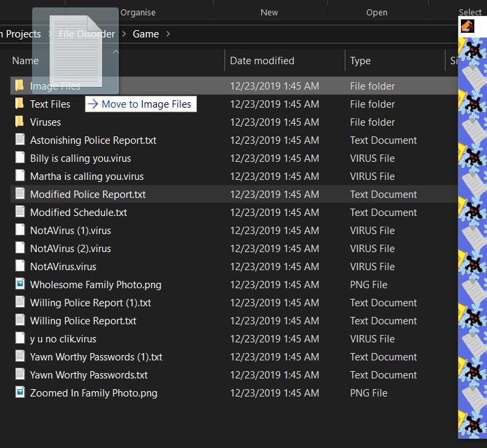Click the Willing Police Report (1).txt icon
487x448 pixels.
click(20, 302)
